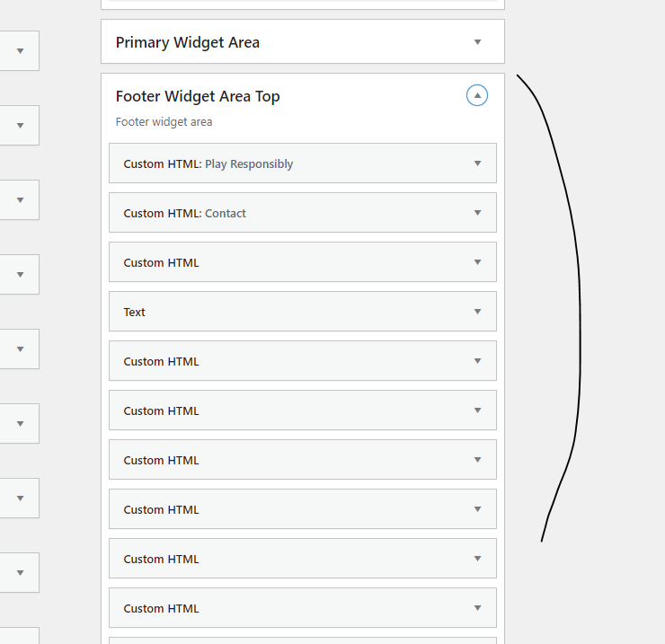Expand the Primary Widget Area panel arrow
Image resolution: width=665 pixels, height=644 pixels.
pos(477,42)
